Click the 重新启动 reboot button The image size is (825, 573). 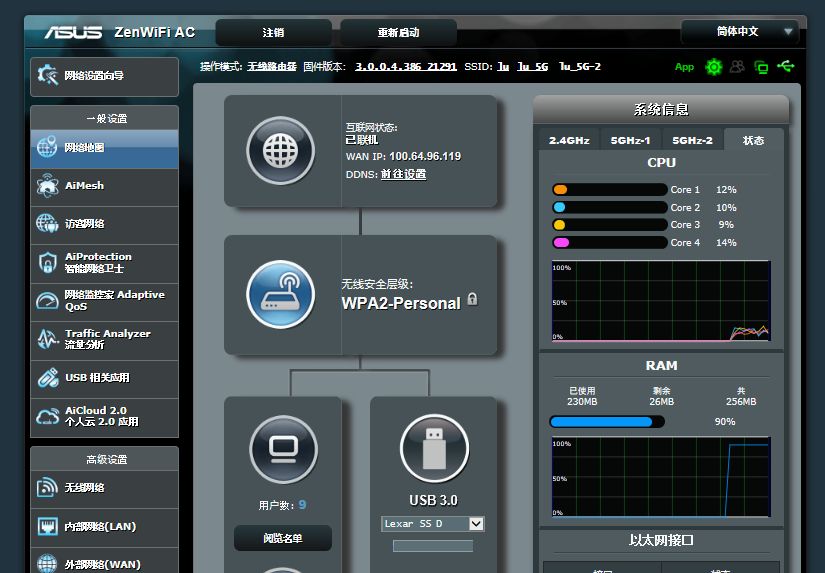(398, 33)
